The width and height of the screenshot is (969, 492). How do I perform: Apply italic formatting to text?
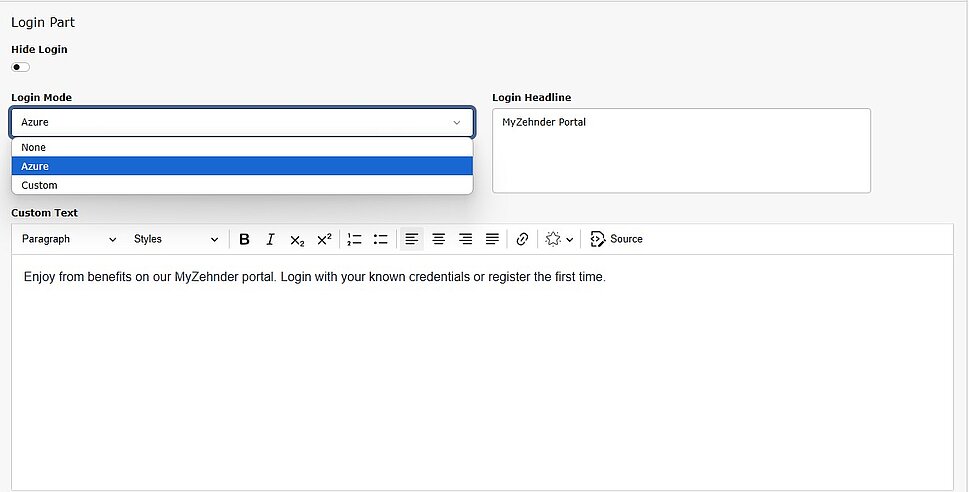tap(270, 240)
